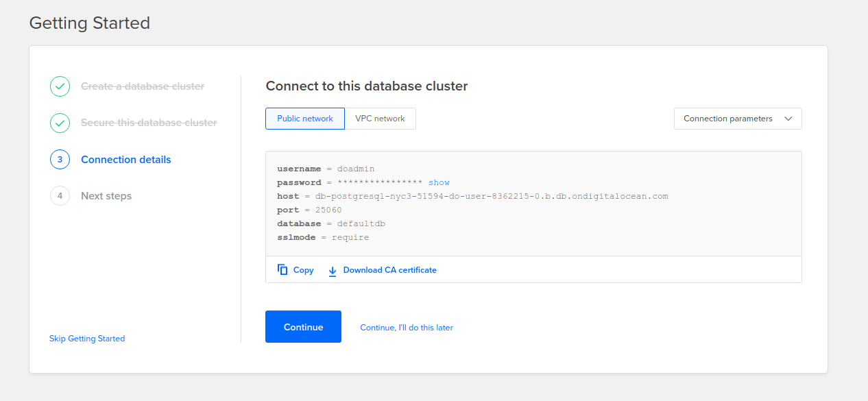Click the Download CA certificate link text

(x=389, y=270)
